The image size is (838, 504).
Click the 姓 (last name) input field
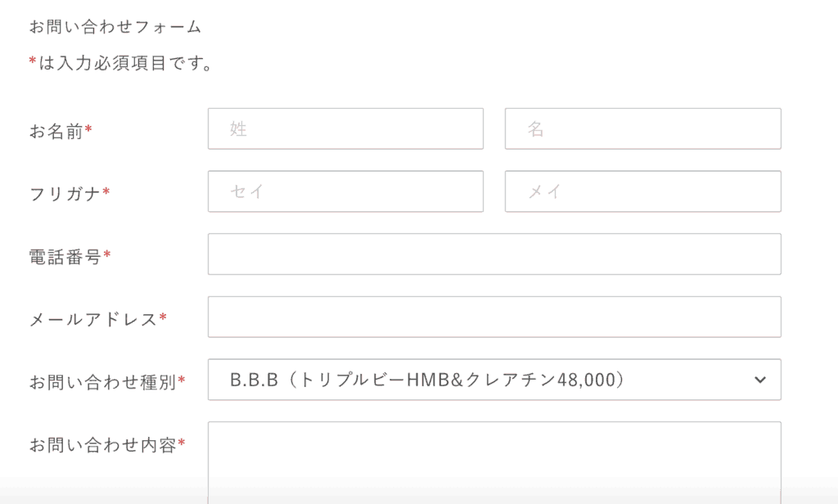click(345, 128)
